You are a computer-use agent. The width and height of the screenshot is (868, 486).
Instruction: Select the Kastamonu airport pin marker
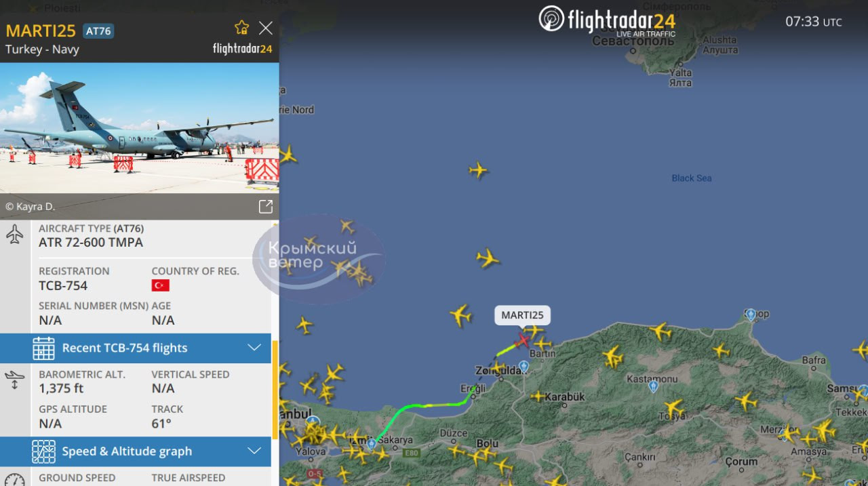coord(653,386)
